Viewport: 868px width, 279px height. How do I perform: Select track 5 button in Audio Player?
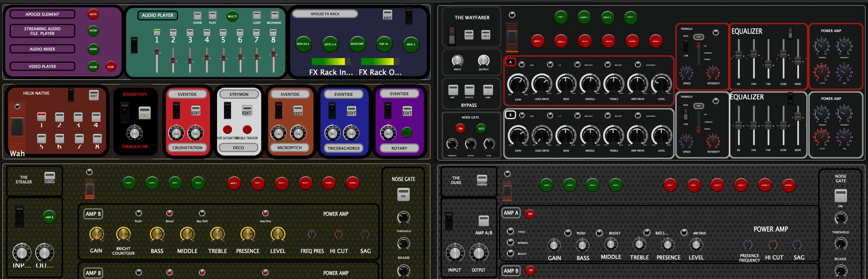pyautogui.click(x=223, y=33)
